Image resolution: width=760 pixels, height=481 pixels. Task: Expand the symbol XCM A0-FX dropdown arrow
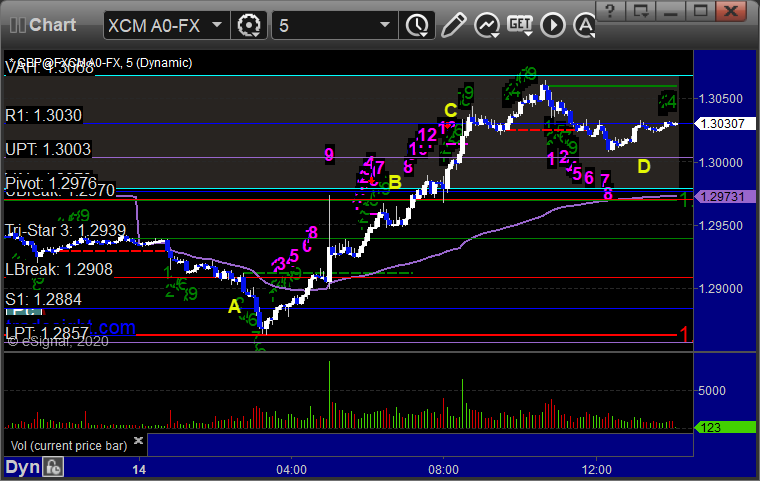[217, 25]
